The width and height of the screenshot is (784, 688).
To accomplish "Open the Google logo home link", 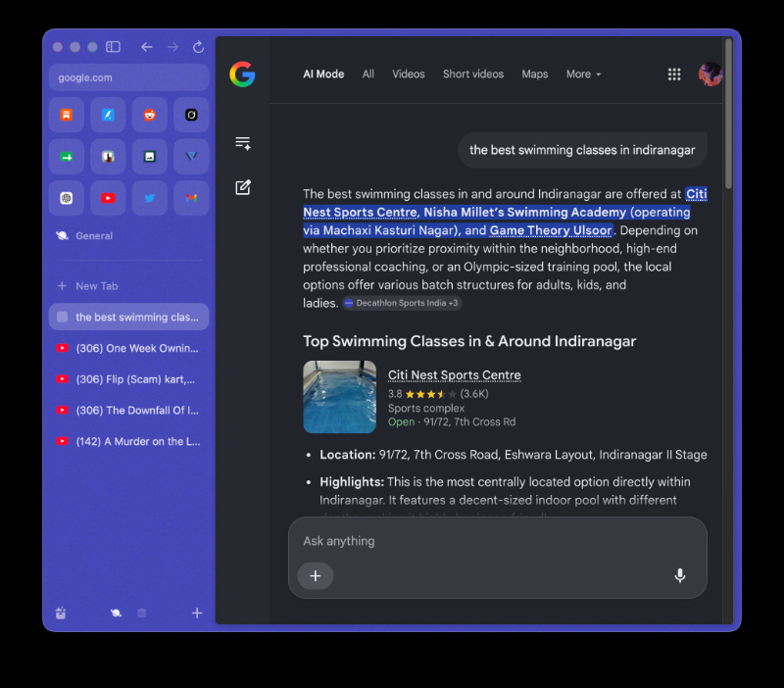I will pos(242,74).
